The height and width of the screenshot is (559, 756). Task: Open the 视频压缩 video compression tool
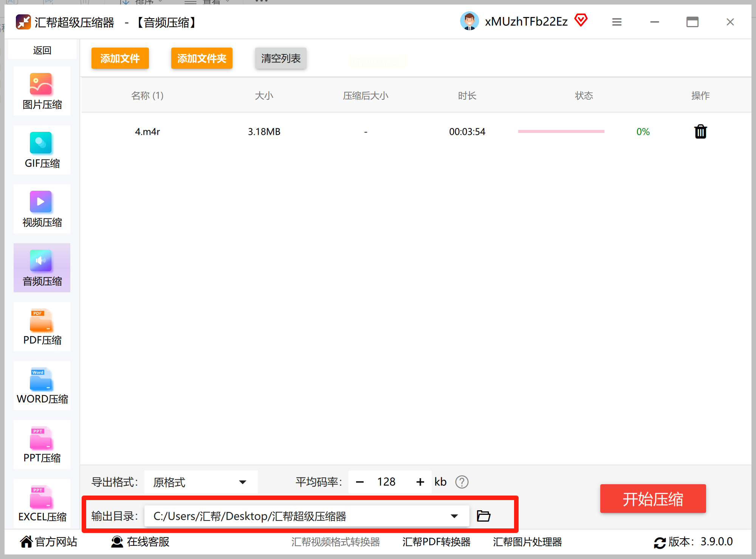[42, 209]
